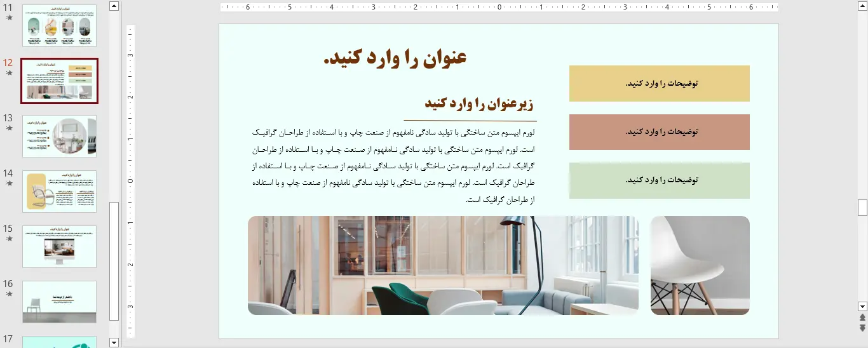The image size is (868, 348).
Task: Click the animation star under slide 13
Action: click(x=9, y=128)
